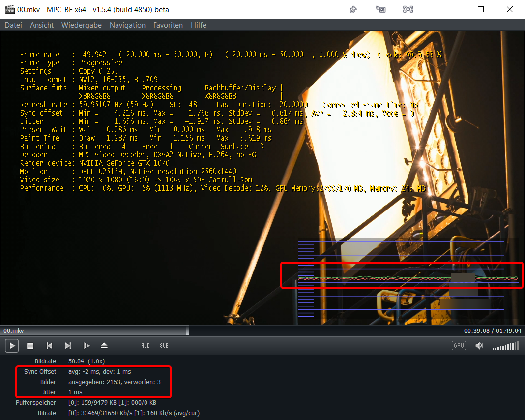Open the Navigation menu
The width and height of the screenshot is (525, 420).
[128, 25]
